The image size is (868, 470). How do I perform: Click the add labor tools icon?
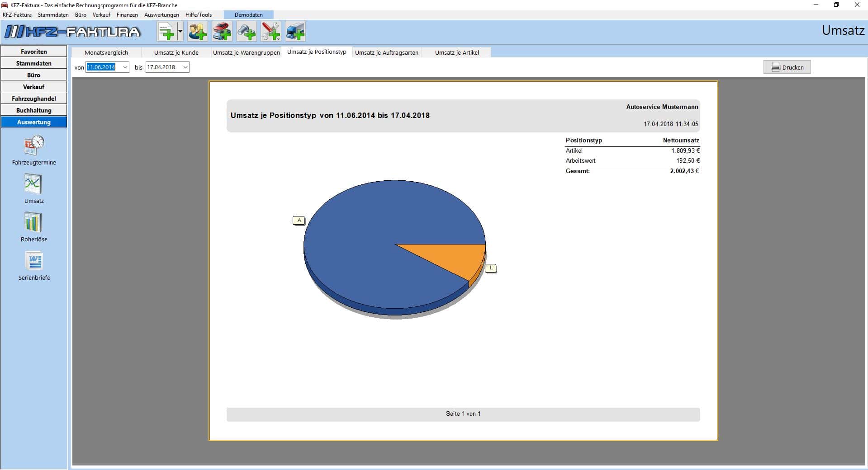click(x=271, y=32)
